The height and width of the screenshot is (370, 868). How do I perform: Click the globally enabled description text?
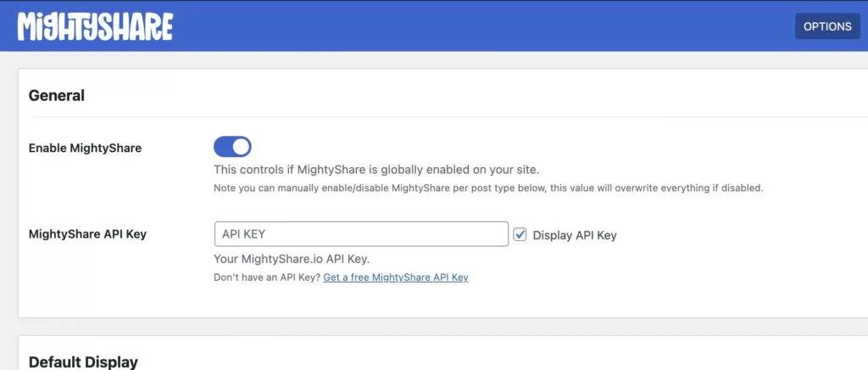click(x=376, y=169)
